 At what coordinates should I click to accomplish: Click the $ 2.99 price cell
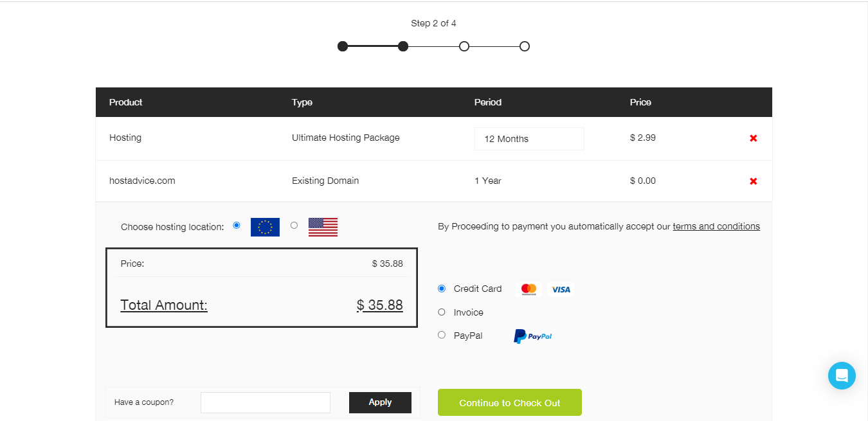(x=643, y=138)
